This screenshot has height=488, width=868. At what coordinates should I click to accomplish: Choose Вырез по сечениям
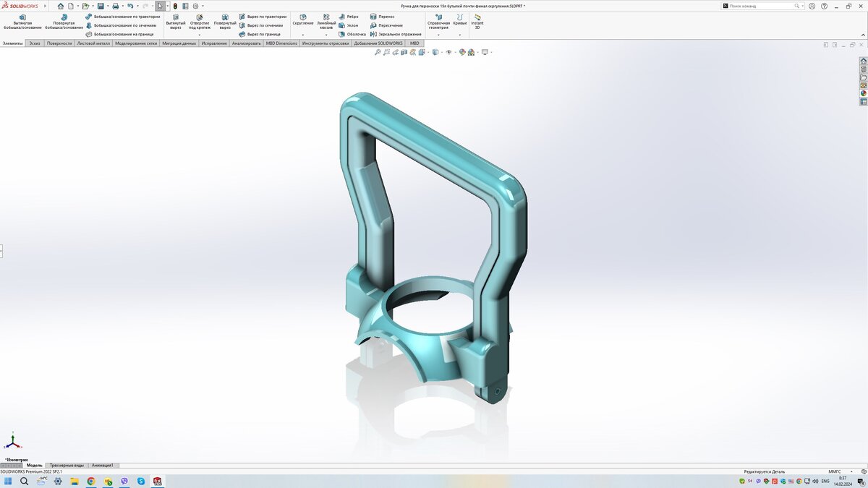[261, 25]
